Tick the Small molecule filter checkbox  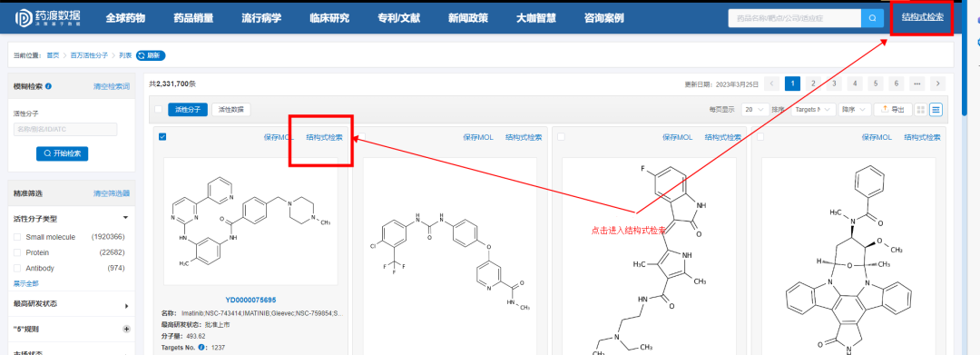click(17, 237)
